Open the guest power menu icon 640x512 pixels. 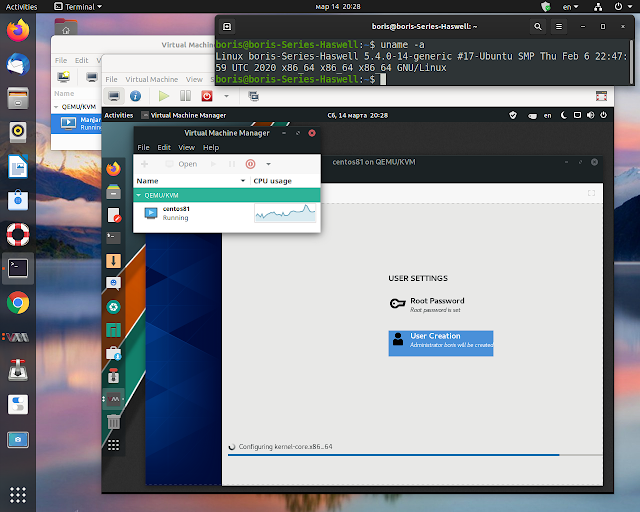coord(604,116)
